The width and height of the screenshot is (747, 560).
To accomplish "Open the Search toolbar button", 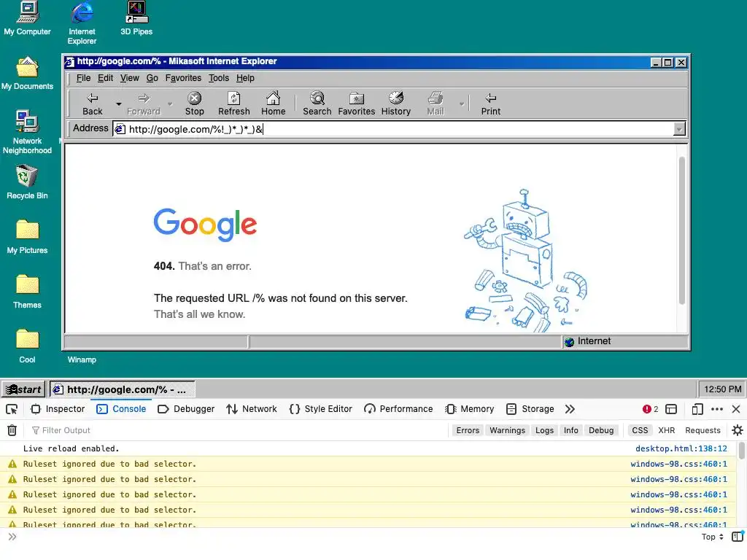I will 317,104.
